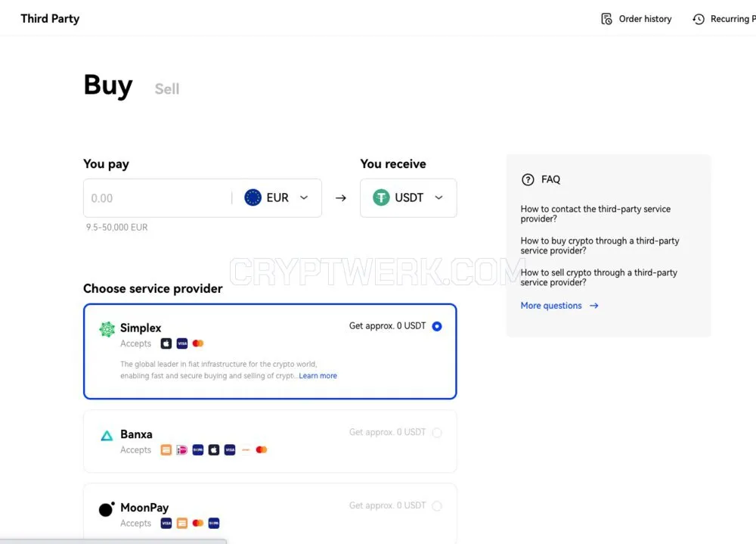756x544 pixels.
Task: Click the iDEAL icon under Banxa
Action: [x=181, y=450]
